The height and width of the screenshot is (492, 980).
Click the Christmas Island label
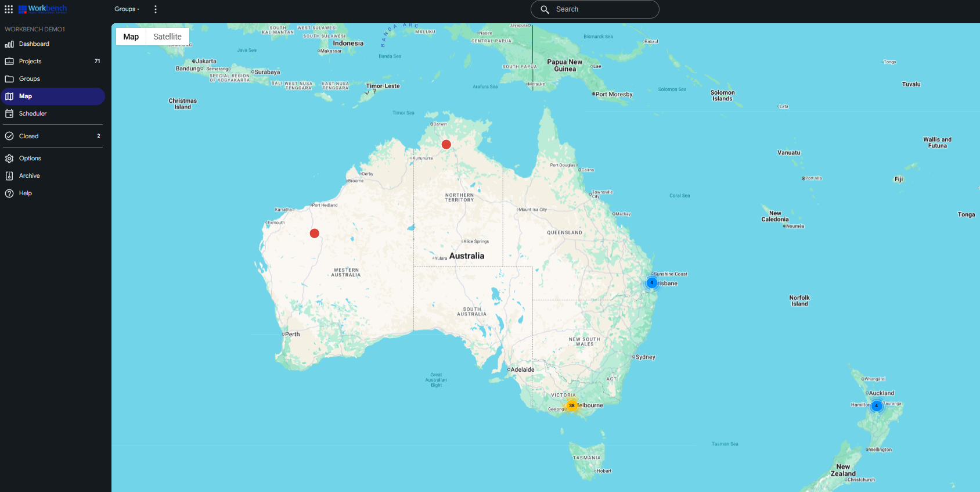click(x=183, y=104)
